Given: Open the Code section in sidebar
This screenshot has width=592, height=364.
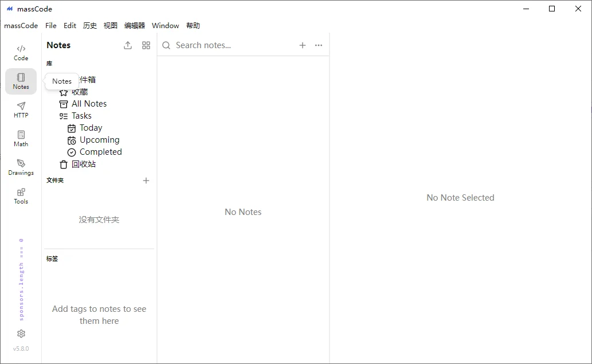Looking at the screenshot, I should [x=21, y=53].
